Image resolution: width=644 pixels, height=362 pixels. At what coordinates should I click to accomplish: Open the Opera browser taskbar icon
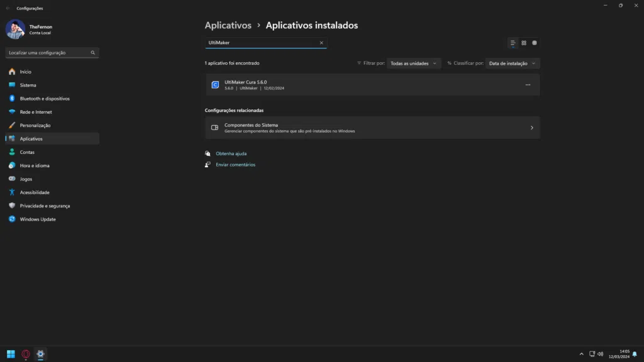[26, 354]
